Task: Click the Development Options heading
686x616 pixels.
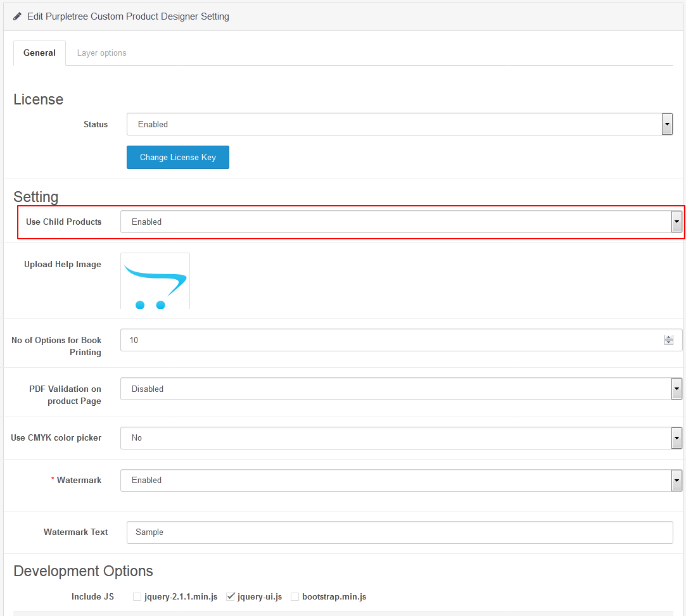Action: pyautogui.click(x=83, y=571)
